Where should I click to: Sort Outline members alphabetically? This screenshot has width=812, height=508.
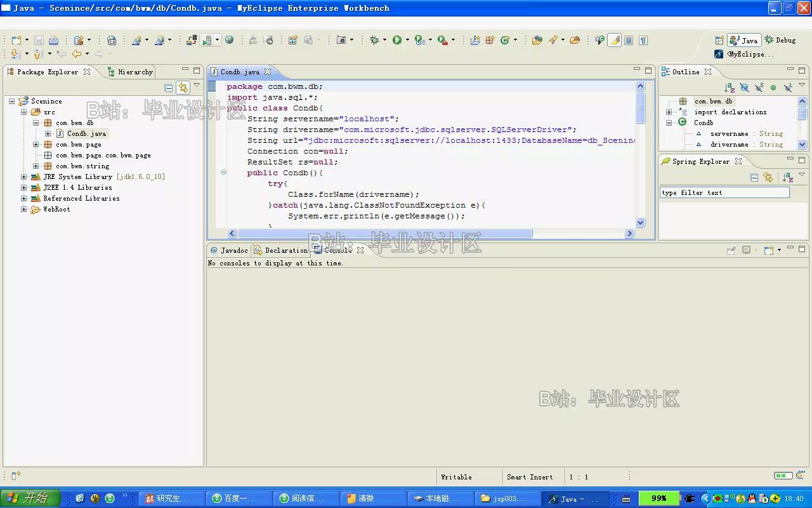pos(730,88)
